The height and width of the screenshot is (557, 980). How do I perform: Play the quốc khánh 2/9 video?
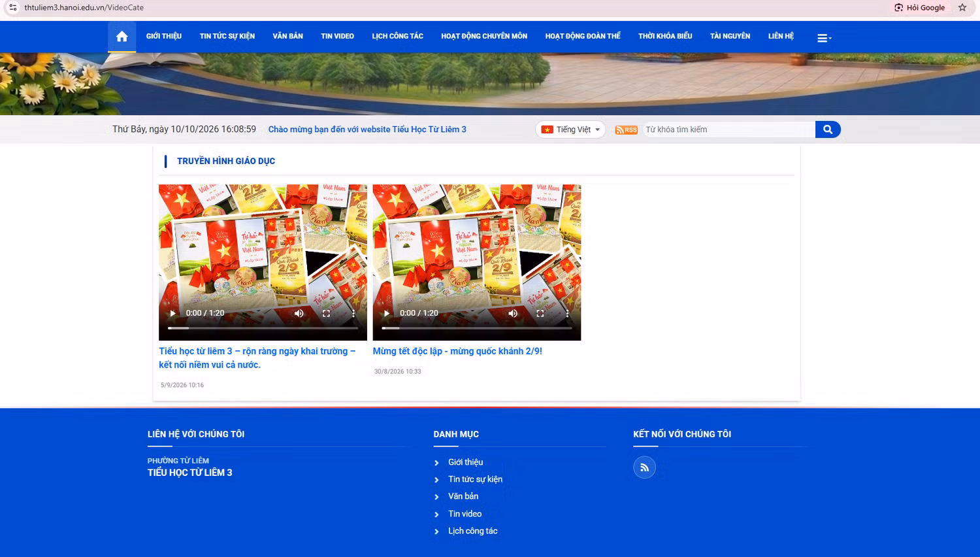(387, 313)
